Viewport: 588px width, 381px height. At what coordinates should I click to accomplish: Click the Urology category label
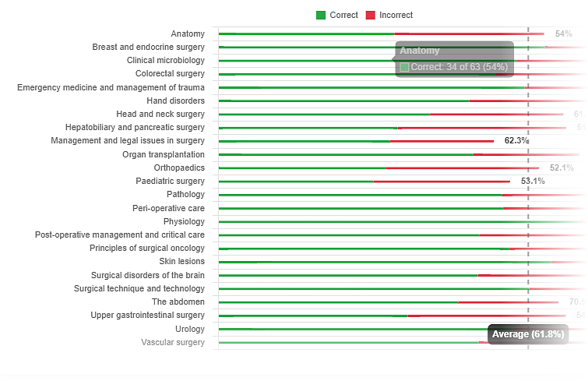click(190, 329)
